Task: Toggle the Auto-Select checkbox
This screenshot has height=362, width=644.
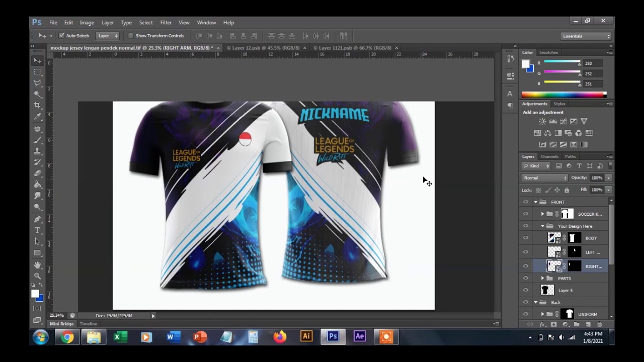Action: [62, 36]
